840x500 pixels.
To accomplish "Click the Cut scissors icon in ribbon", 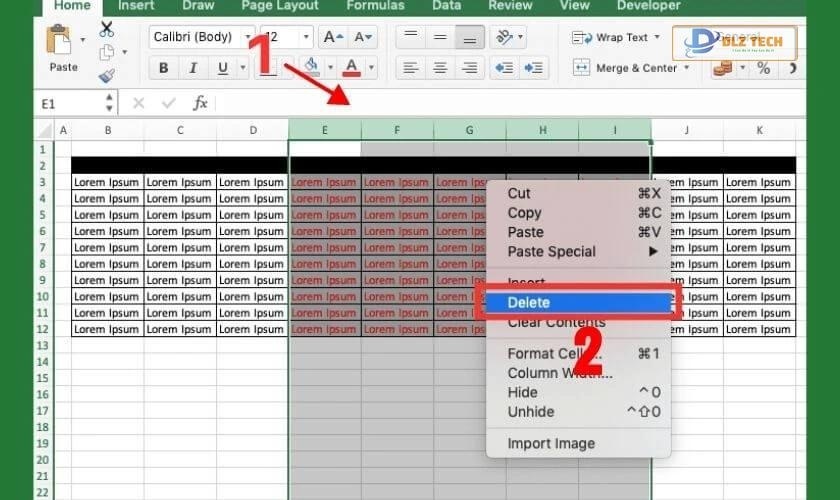I will pos(106,29).
